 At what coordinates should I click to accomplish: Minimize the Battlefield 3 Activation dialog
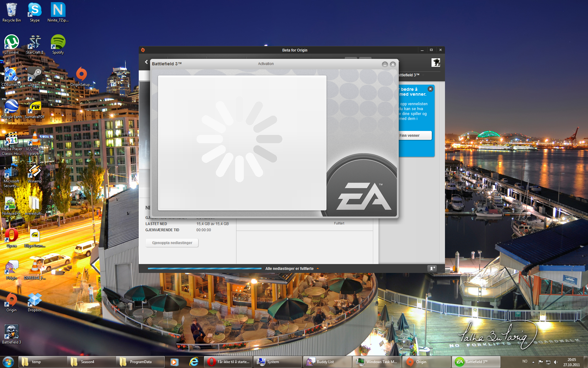(385, 64)
